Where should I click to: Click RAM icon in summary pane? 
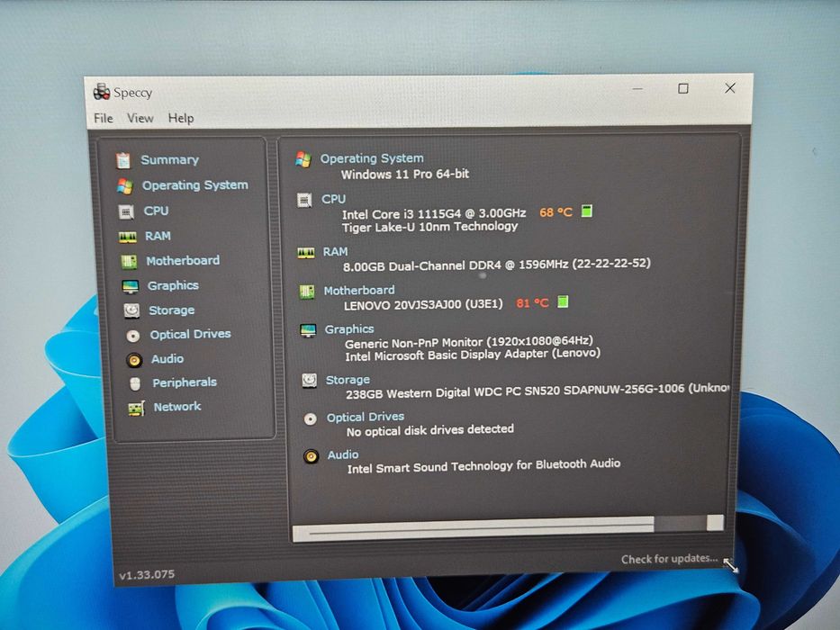point(306,252)
